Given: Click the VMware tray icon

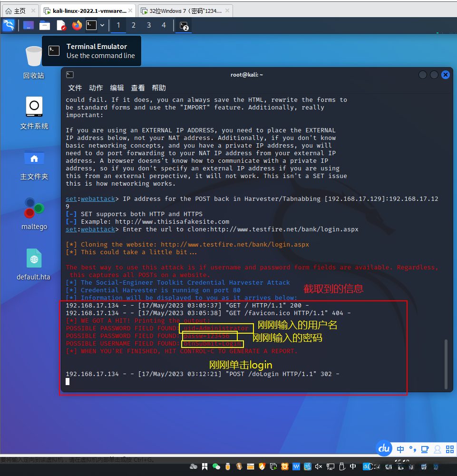Looking at the screenshot, I should (x=273, y=466).
